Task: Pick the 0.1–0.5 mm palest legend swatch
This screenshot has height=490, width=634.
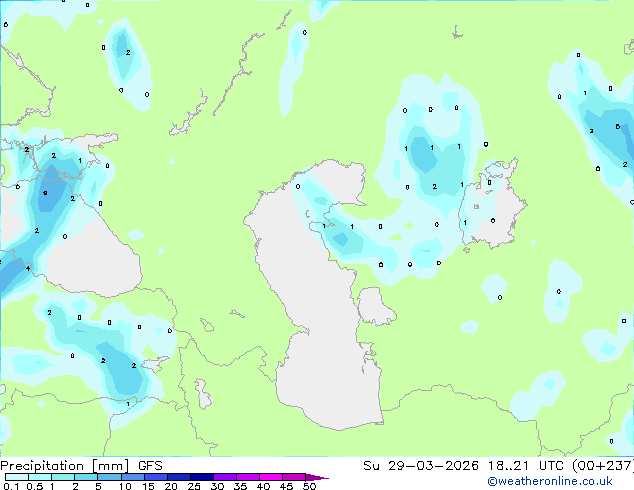Action: (x=17, y=477)
